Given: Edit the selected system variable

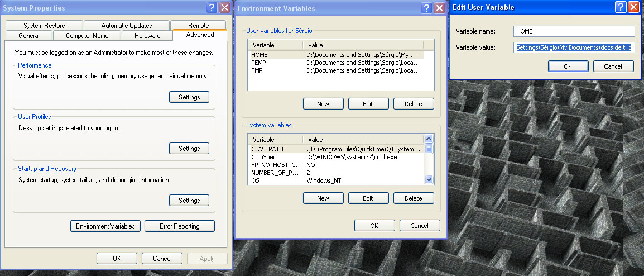Looking at the screenshot, I should [368, 198].
